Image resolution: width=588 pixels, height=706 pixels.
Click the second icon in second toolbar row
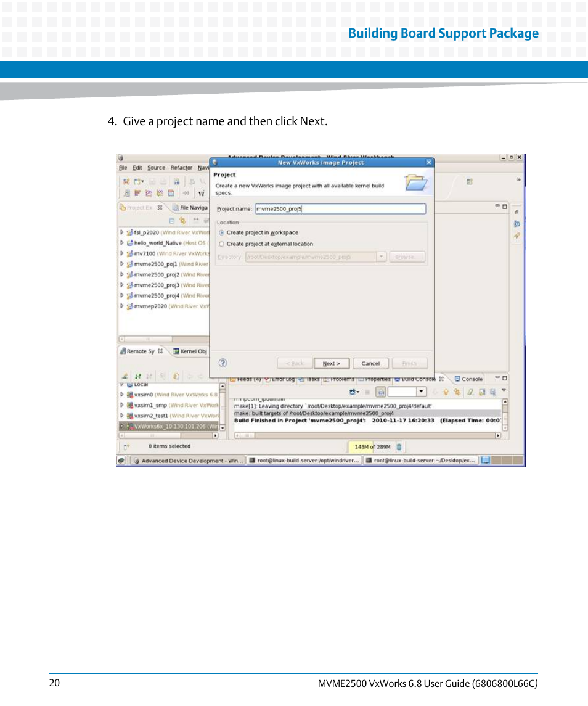(x=137, y=193)
